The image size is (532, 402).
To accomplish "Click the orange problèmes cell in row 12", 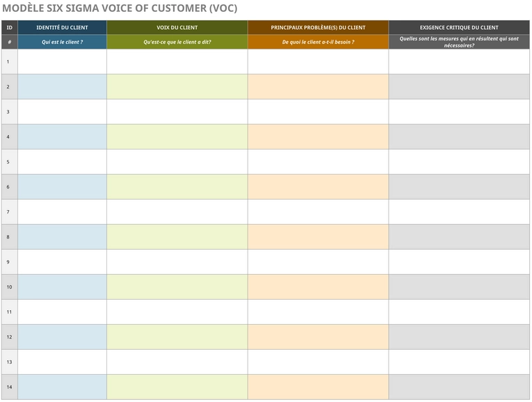I will (x=319, y=337).
